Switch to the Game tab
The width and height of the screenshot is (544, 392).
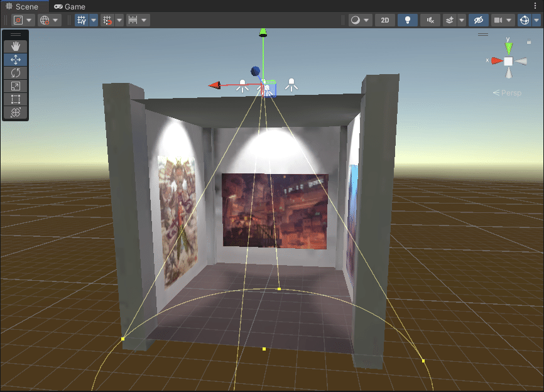click(70, 6)
